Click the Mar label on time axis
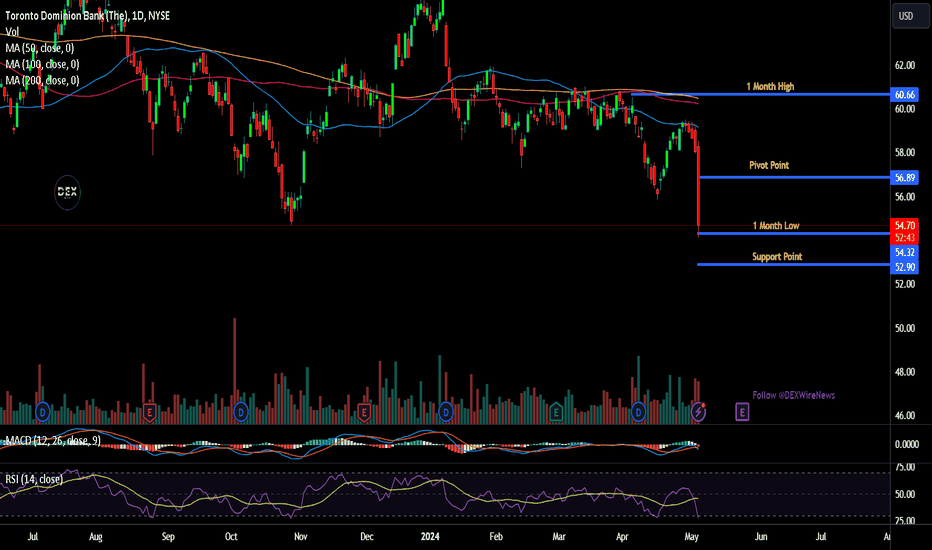Viewport: 932px width, 550px height. click(x=559, y=537)
